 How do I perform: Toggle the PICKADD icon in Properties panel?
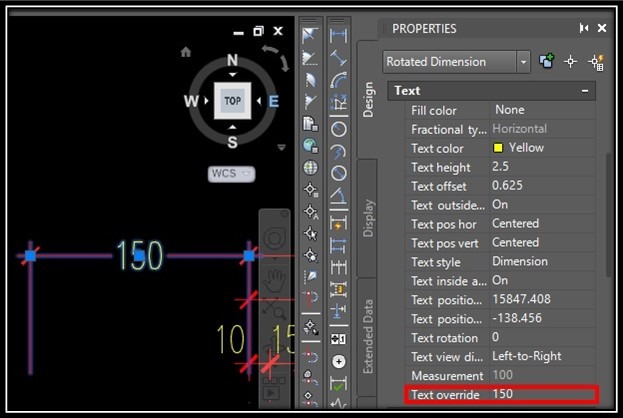point(546,62)
